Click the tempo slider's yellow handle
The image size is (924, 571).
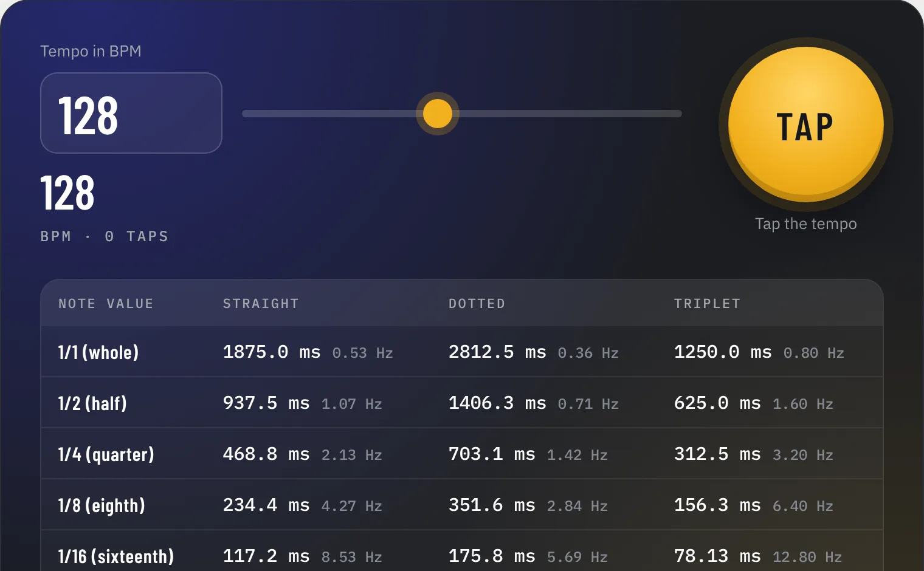[x=437, y=114]
